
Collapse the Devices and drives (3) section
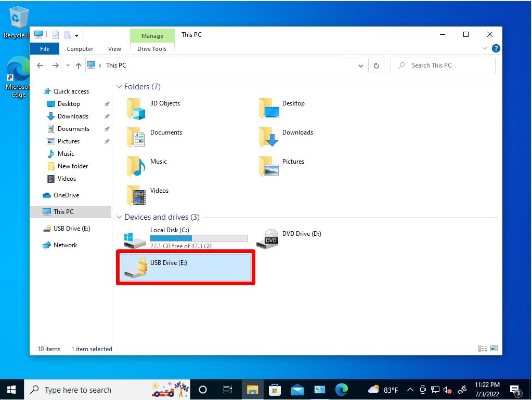click(119, 217)
